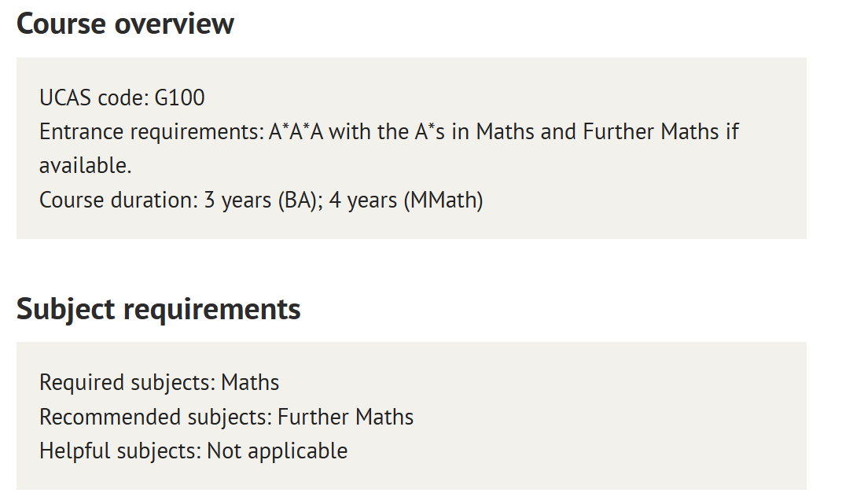This screenshot has width=842, height=504.
Task: Click the Recommended subjects: Further Maths line
Action: pyautogui.click(x=226, y=418)
